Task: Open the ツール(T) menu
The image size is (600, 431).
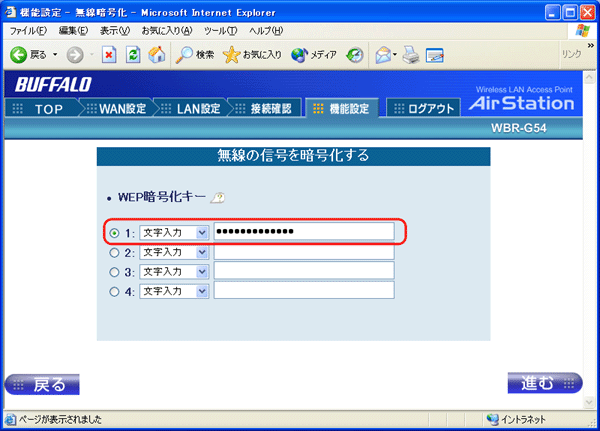Action: 220,31
